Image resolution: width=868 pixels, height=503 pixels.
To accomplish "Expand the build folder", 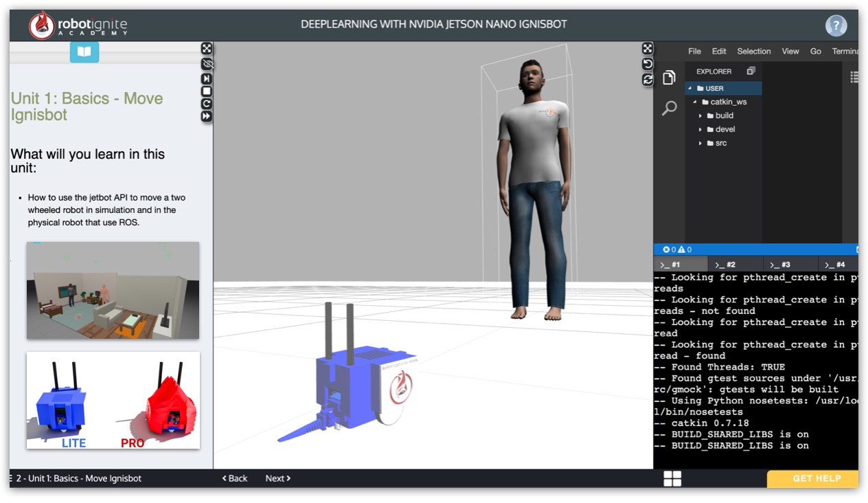I will (x=723, y=115).
